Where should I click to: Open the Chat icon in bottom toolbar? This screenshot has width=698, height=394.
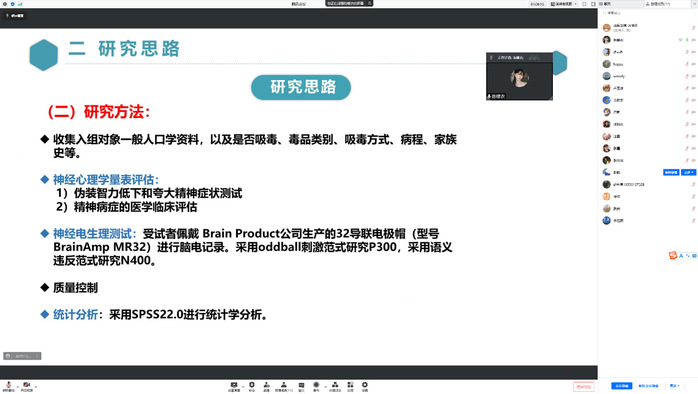[x=301, y=386]
